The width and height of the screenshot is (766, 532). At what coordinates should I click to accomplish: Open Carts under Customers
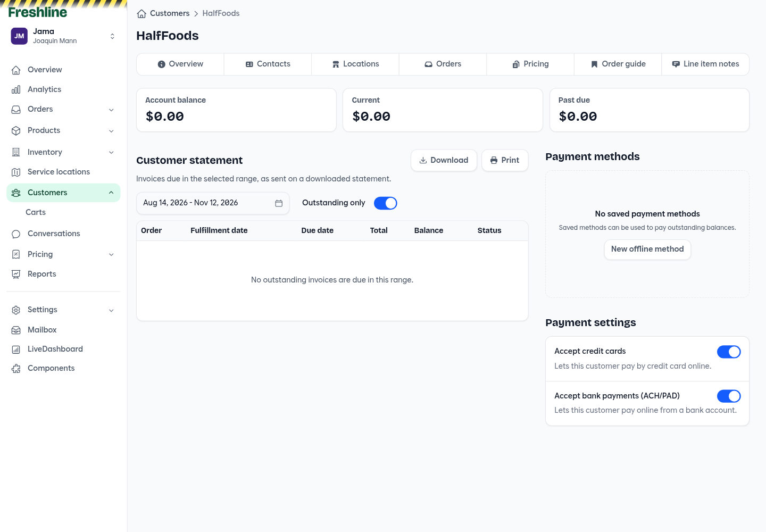click(x=36, y=212)
